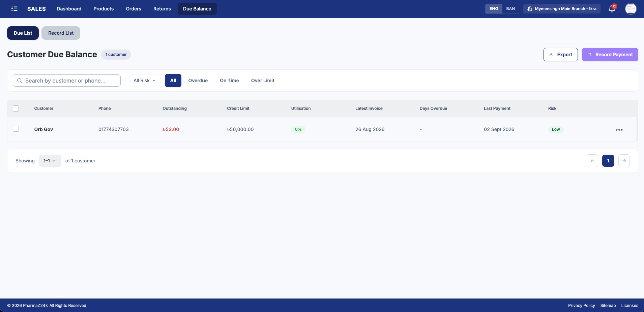Go to next page arrow
The height and width of the screenshot is (312, 644).
[x=624, y=161]
